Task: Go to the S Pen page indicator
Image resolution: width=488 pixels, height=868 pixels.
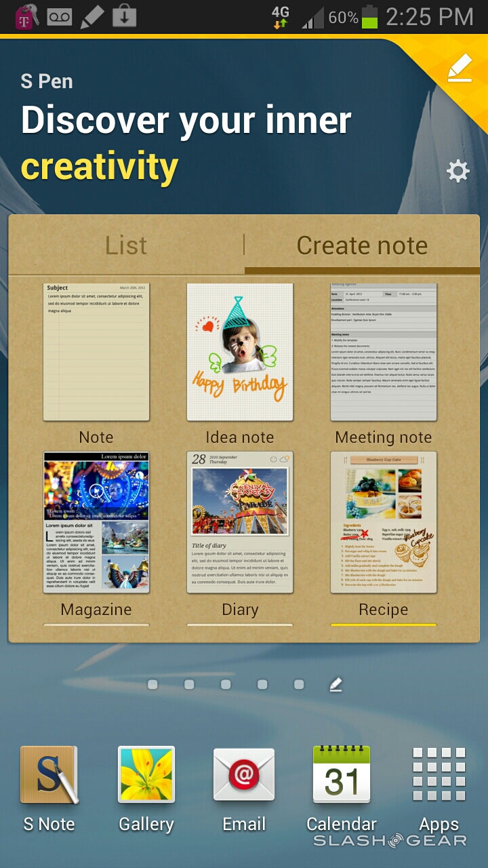Action: (x=335, y=685)
